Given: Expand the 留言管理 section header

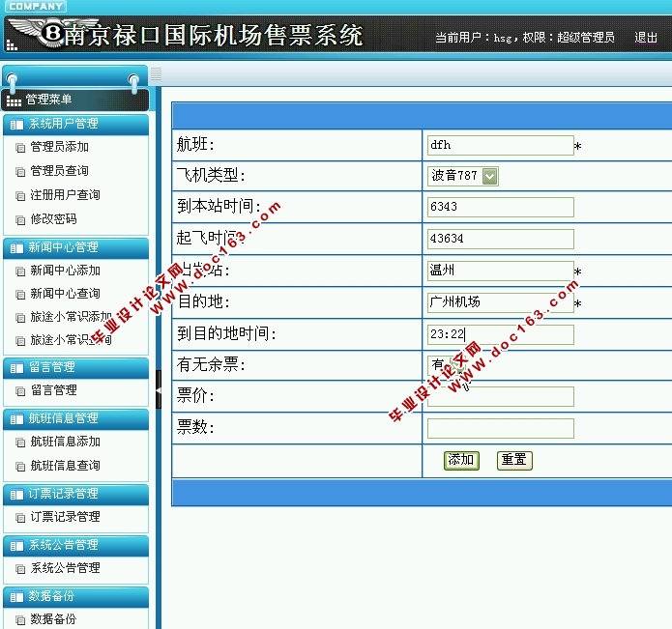Looking at the screenshot, I should click(75, 368).
